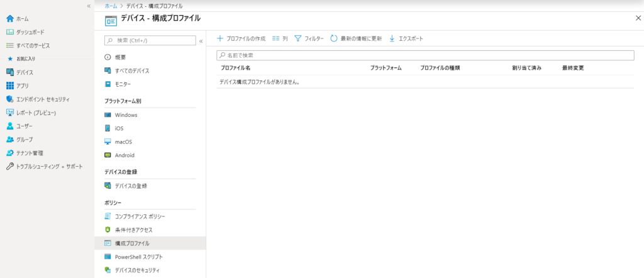Open the Troubleshooting + support wrench icon
Image resolution: width=644 pixels, height=278 pixels.
10,166
